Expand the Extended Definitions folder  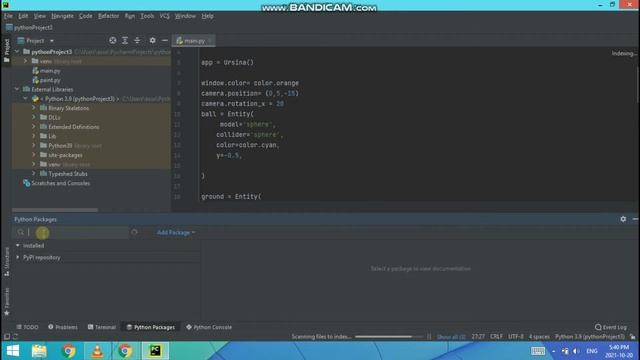pyautogui.click(x=34, y=127)
